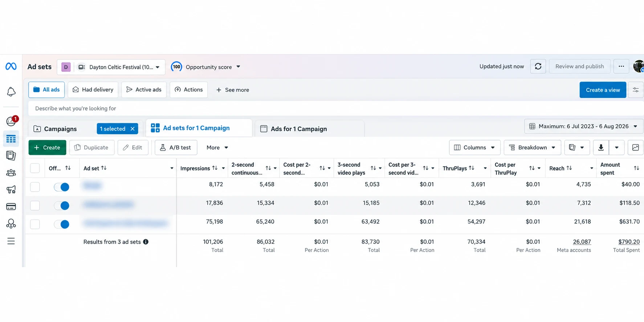Open the ads reporting sidebar icon
The image size is (644, 322).
(11, 156)
